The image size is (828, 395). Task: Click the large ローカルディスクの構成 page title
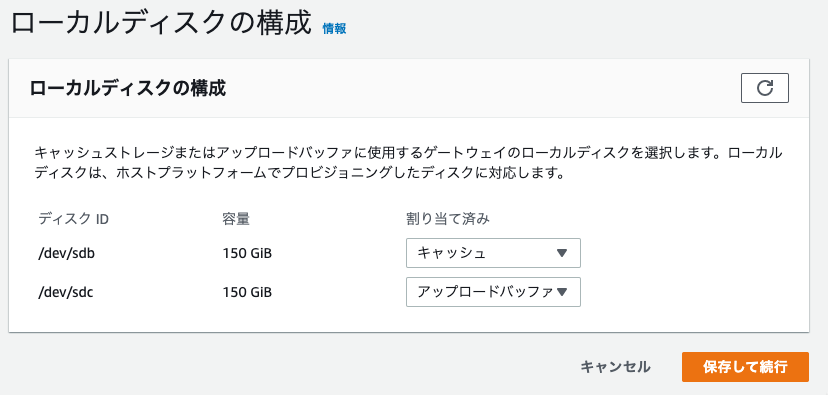click(x=161, y=24)
